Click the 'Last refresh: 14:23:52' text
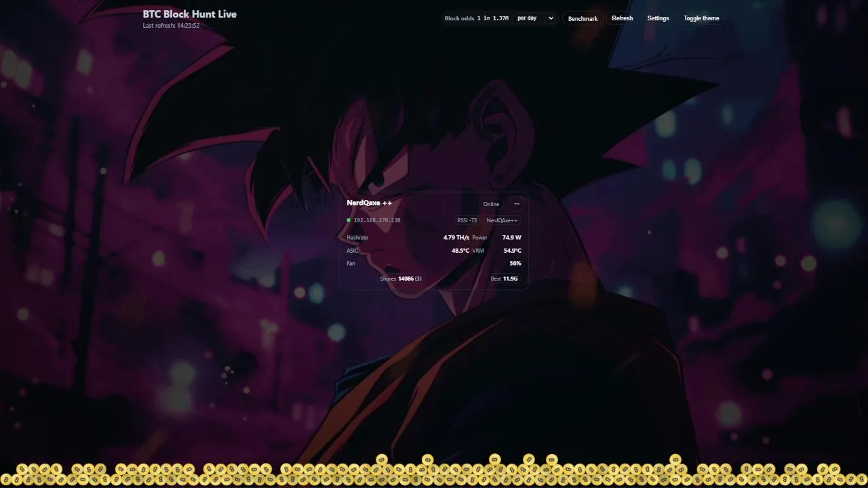This screenshot has width=868, height=488. click(171, 26)
